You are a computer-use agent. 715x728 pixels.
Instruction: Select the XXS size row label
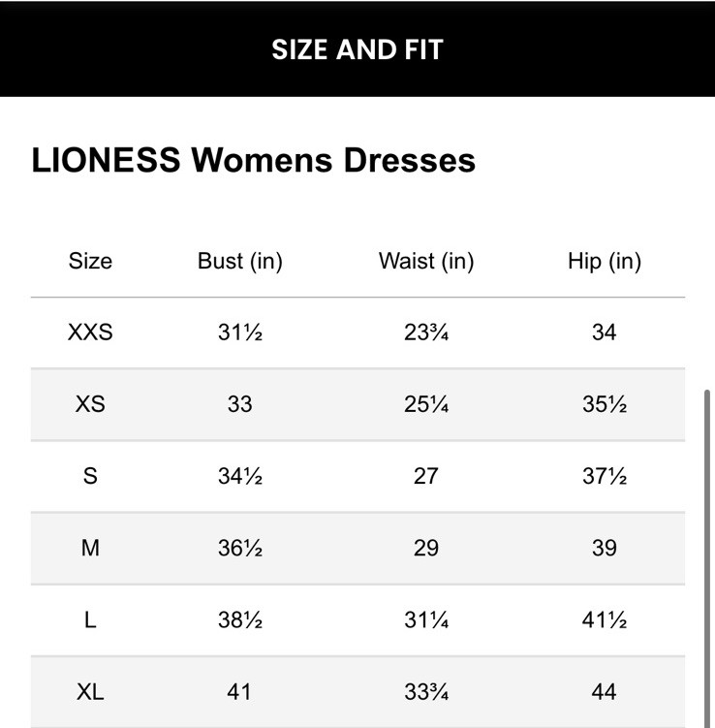[x=90, y=332]
